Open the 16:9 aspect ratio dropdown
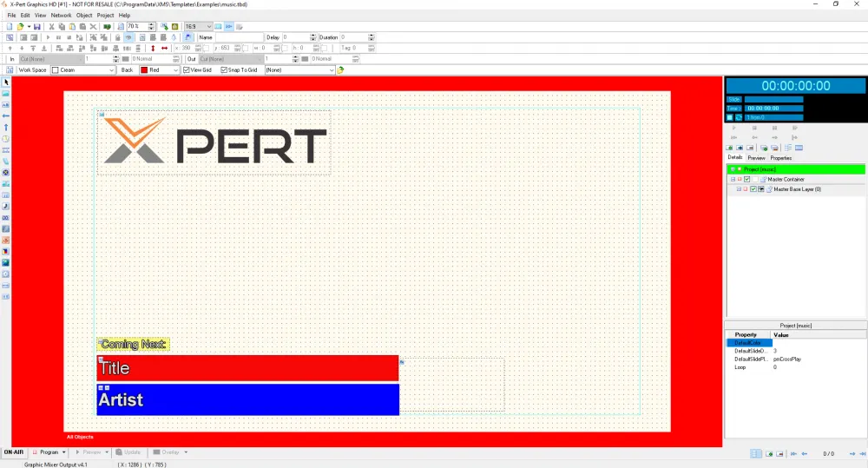The height and width of the screenshot is (468, 868). pyautogui.click(x=198, y=27)
